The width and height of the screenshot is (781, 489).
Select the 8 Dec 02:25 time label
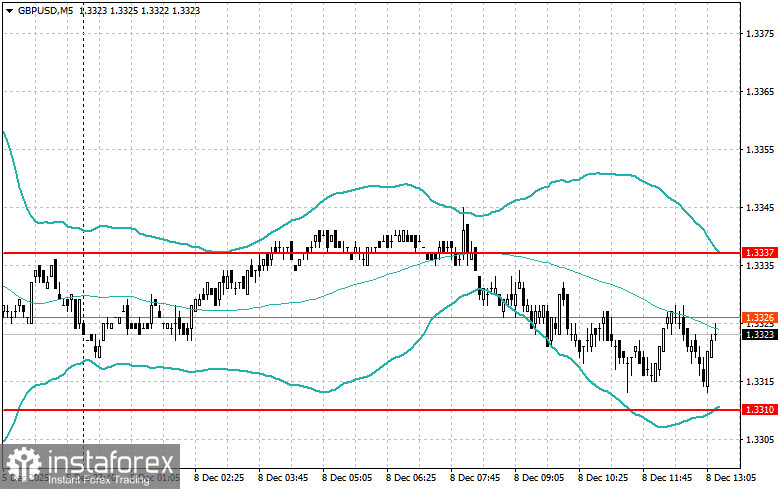tap(219, 478)
